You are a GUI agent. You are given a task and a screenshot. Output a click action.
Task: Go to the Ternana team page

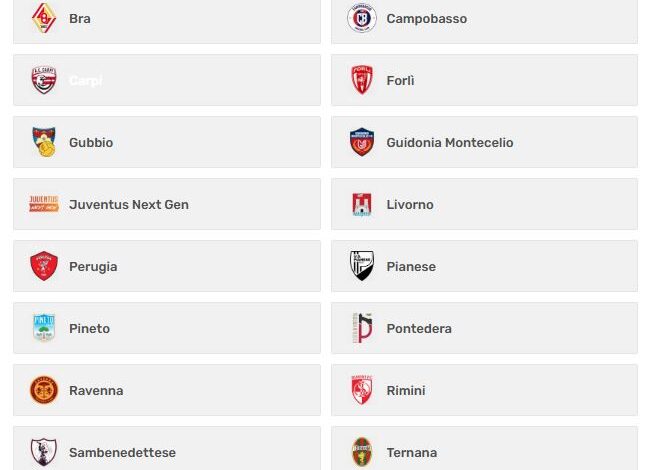(x=411, y=452)
